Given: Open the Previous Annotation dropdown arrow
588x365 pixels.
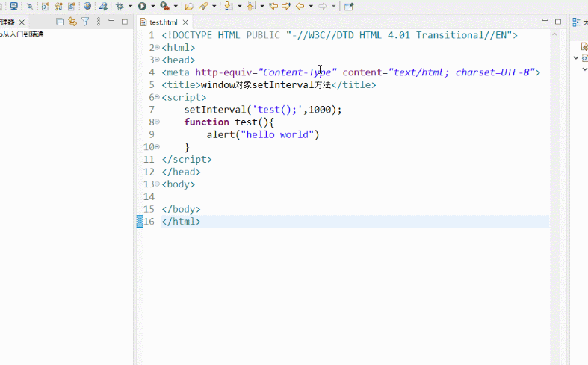Looking at the screenshot, I should [x=262, y=7].
